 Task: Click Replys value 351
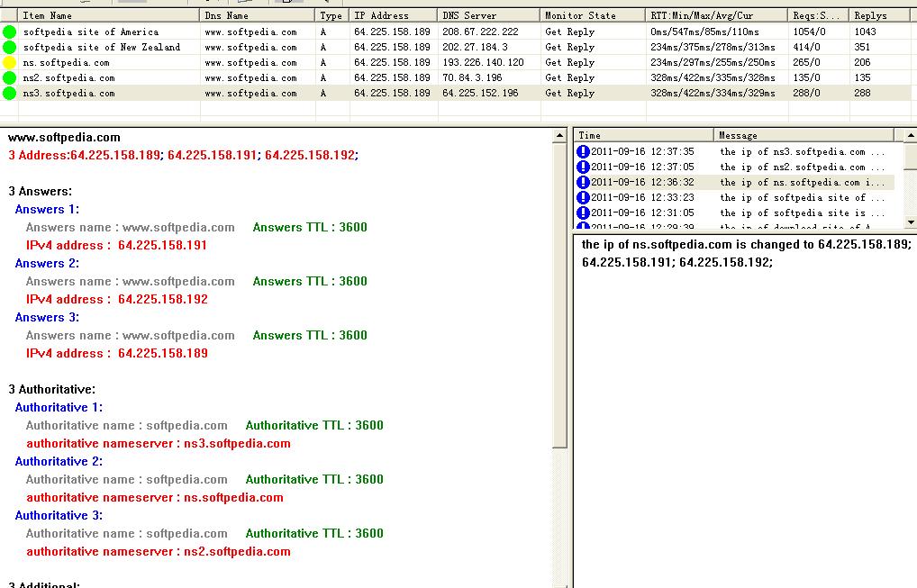pyautogui.click(x=862, y=47)
